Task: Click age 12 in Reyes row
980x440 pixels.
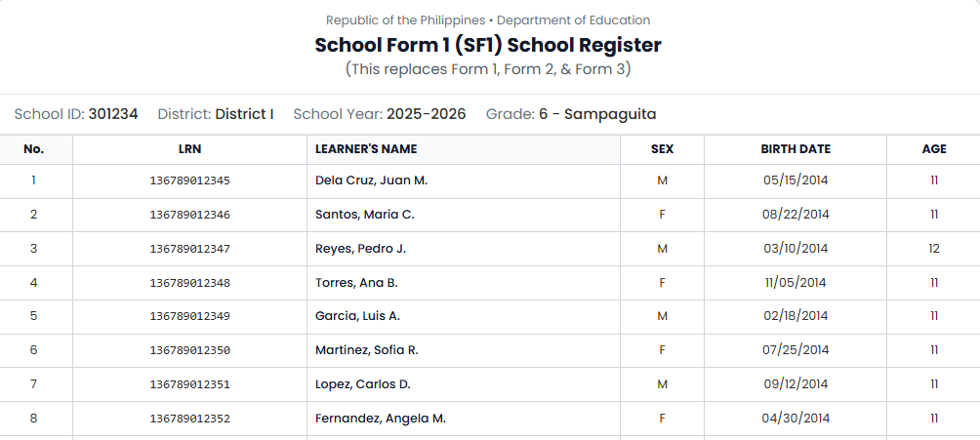Action: pos(933,249)
